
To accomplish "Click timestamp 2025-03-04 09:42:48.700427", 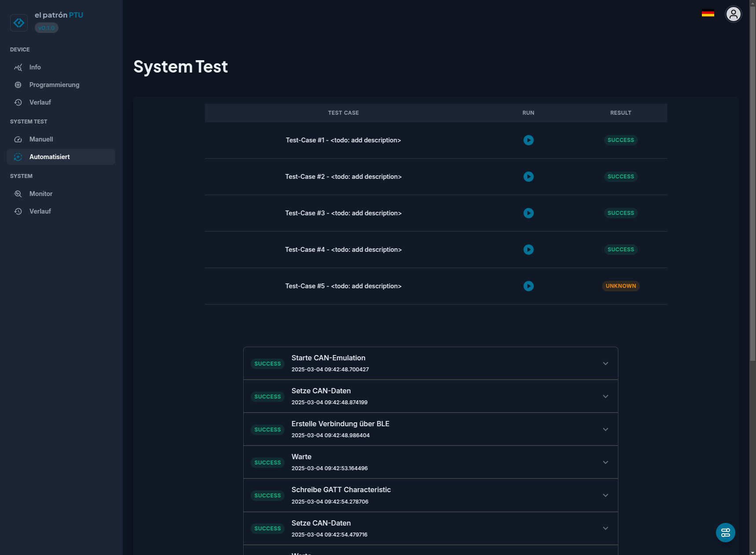I will coord(330,370).
